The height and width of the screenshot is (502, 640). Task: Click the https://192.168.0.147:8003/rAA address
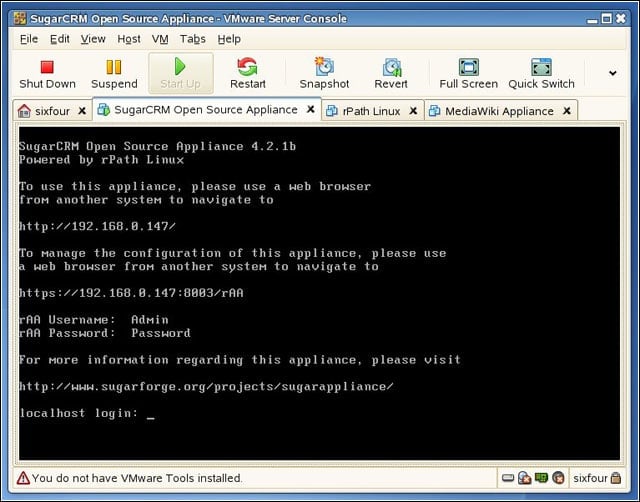(131, 293)
